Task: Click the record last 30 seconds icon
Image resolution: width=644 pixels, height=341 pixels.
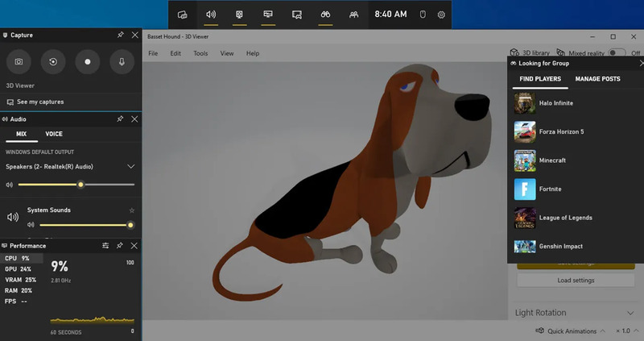Action: coord(54,61)
